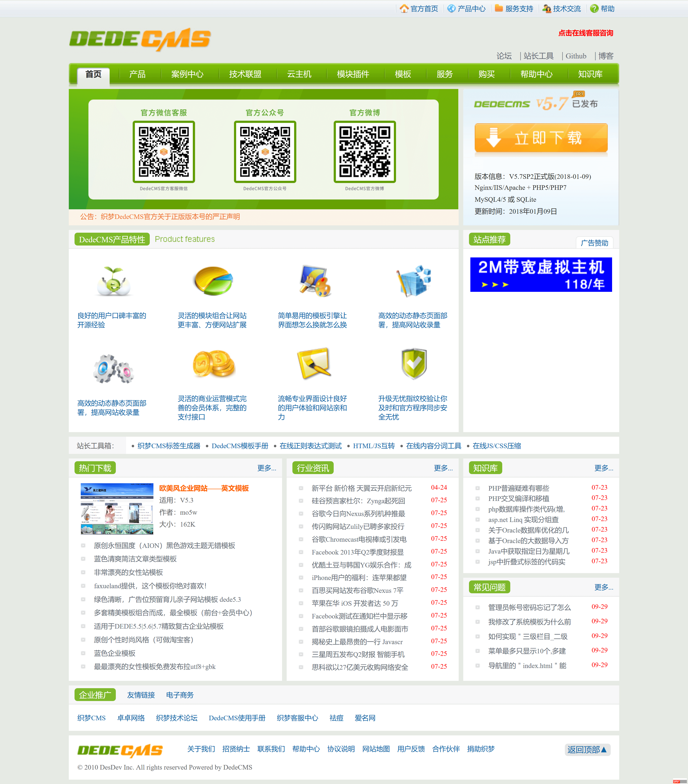The height and width of the screenshot is (784, 688).
Task: Select the 广告赞助 tab
Action: (x=594, y=243)
